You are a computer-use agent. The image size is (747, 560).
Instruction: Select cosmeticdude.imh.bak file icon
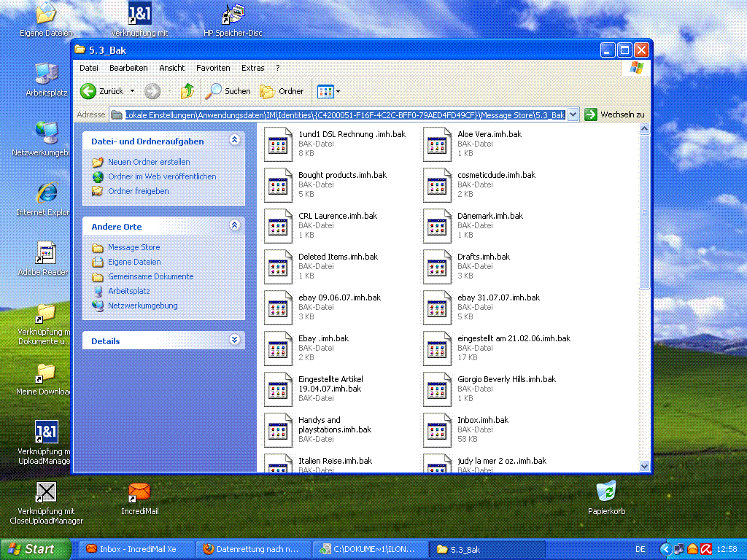(x=437, y=184)
